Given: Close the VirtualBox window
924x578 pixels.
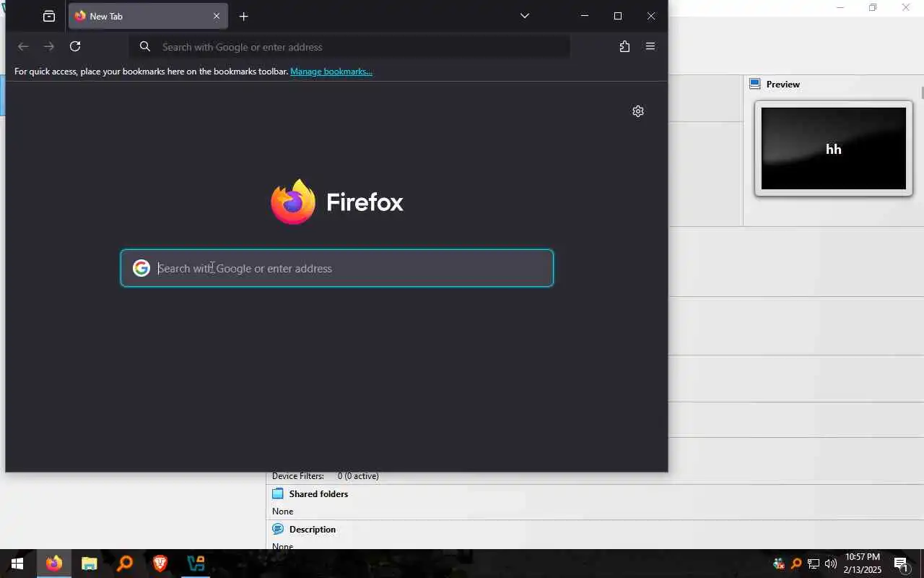Looking at the screenshot, I should pos(906,7).
